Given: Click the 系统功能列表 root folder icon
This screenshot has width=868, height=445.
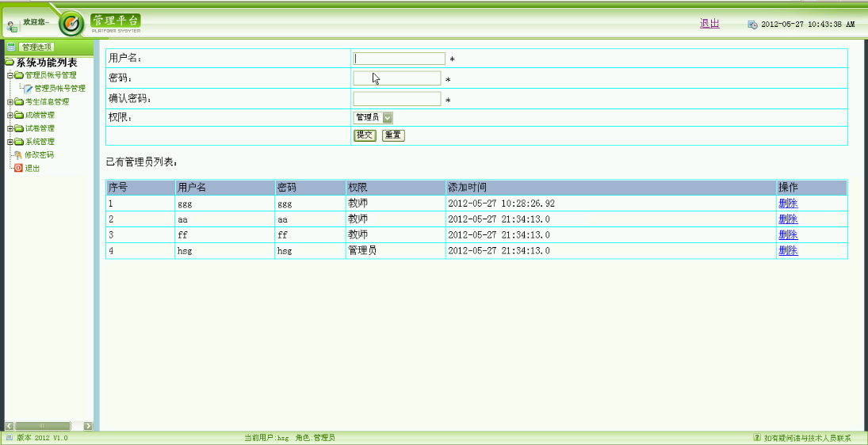Looking at the screenshot, I should tap(10, 63).
